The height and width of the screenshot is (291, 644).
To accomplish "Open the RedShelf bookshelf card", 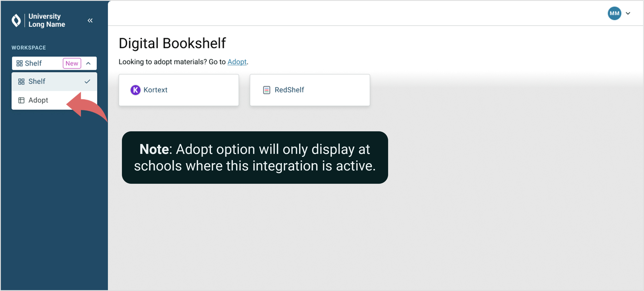I will click(309, 90).
